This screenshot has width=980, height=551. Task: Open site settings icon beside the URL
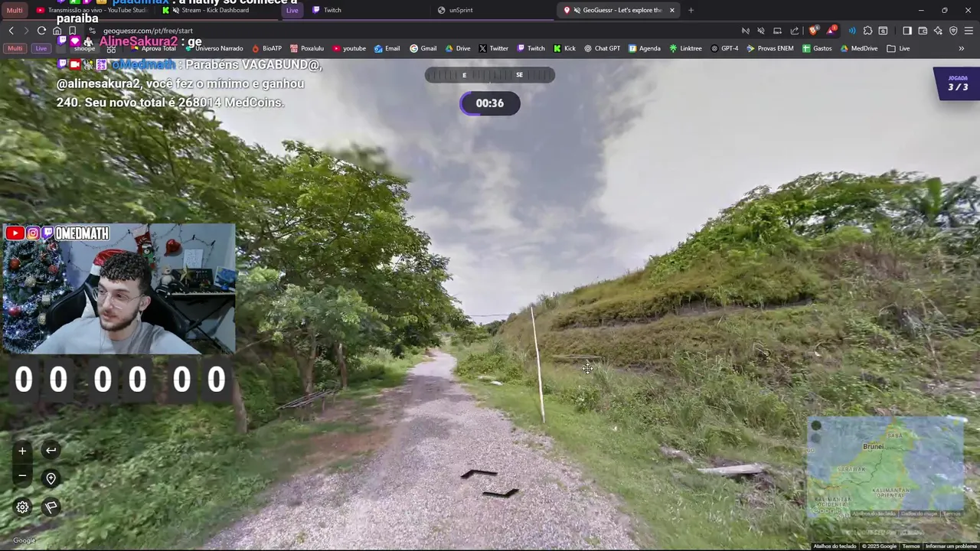92,31
